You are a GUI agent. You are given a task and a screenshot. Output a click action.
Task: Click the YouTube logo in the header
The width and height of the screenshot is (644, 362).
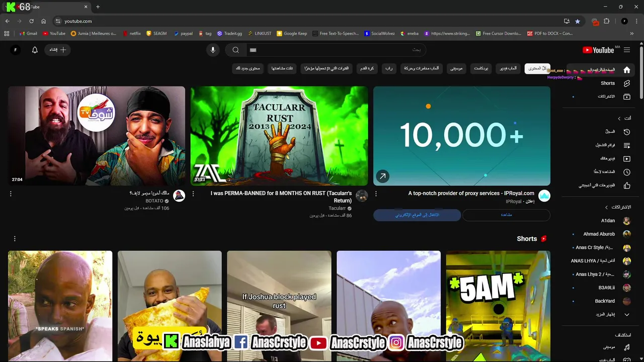[x=598, y=50]
